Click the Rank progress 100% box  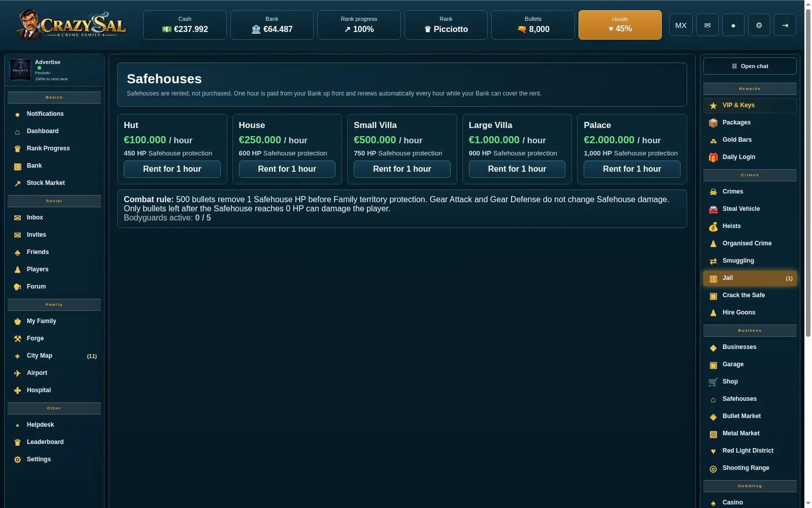(x=359, y=25)
